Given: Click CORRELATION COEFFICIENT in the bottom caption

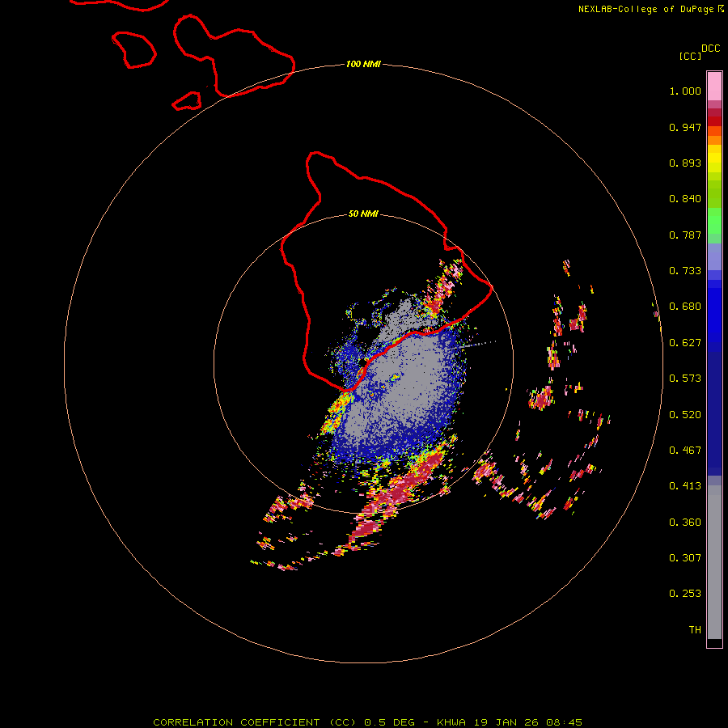Looking at the screenshot, I should 236,722.
